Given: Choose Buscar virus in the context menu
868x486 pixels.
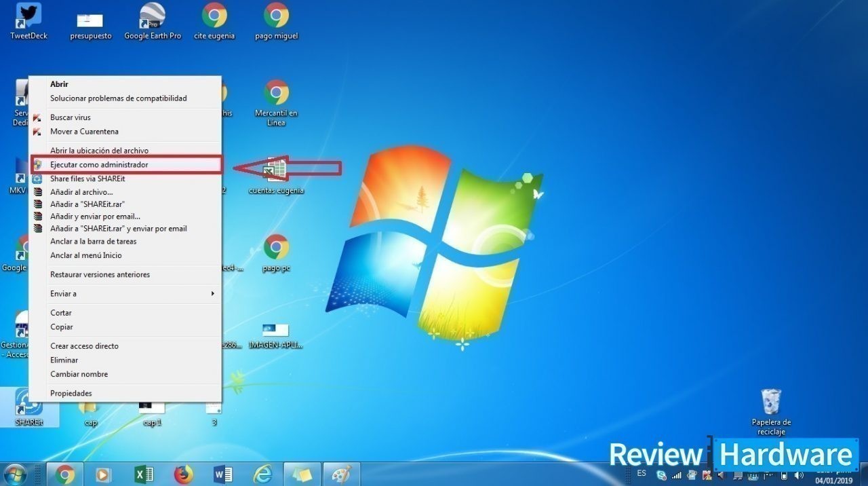Looking at the screenshot, I should 126,117.
